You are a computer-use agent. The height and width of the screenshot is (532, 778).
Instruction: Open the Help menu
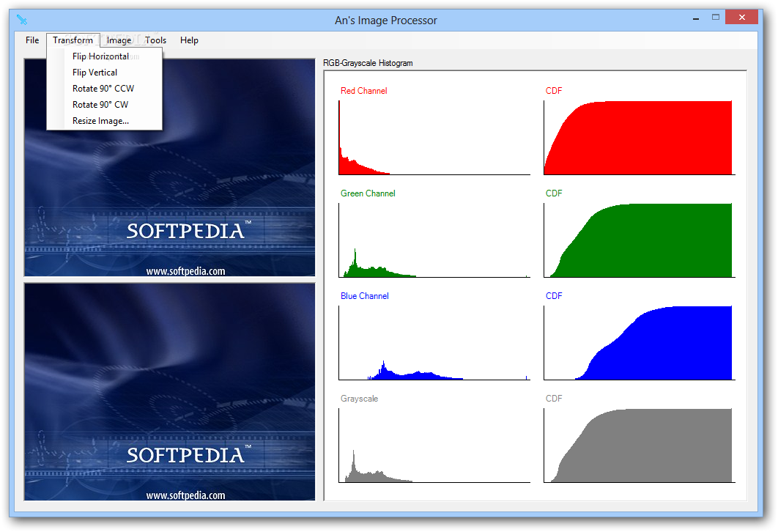pos(189,40)
